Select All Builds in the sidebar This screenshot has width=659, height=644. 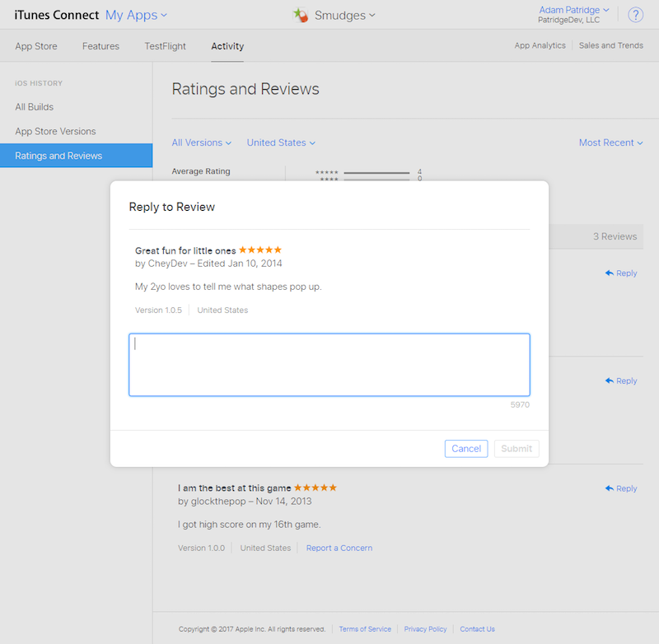coord(35,107)
